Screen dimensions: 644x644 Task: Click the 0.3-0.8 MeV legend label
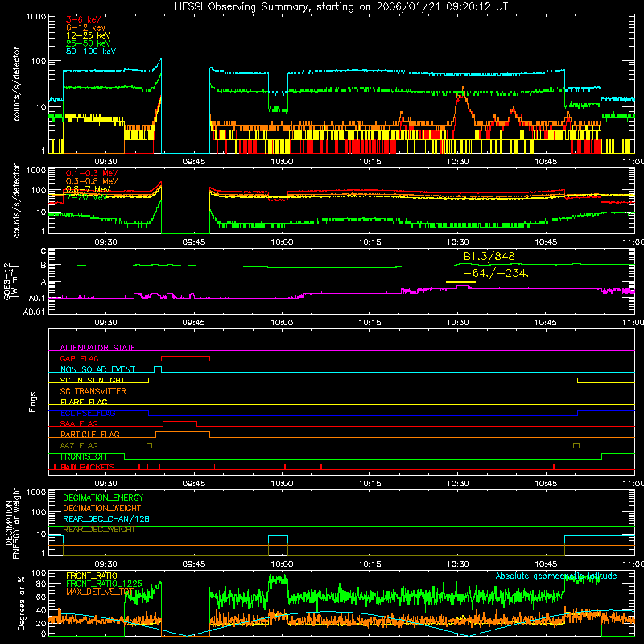(x=92, y=180)
